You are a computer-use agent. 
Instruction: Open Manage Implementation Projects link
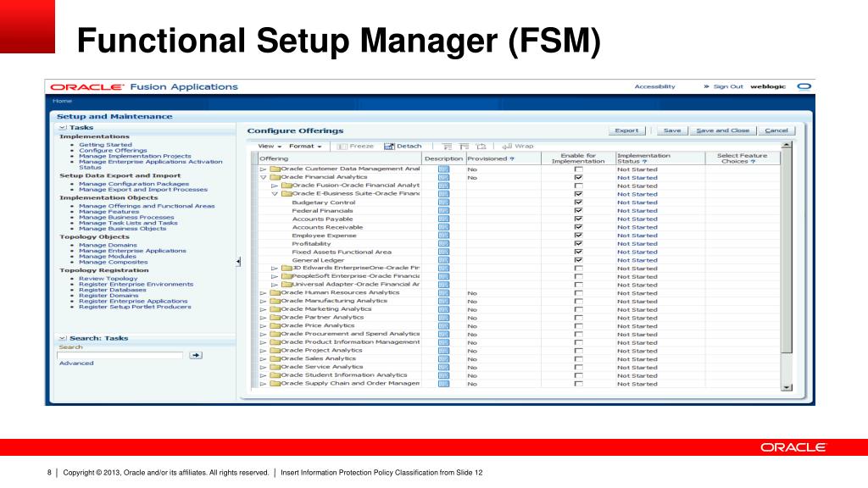pyautogui.click(x=135, y=156)
